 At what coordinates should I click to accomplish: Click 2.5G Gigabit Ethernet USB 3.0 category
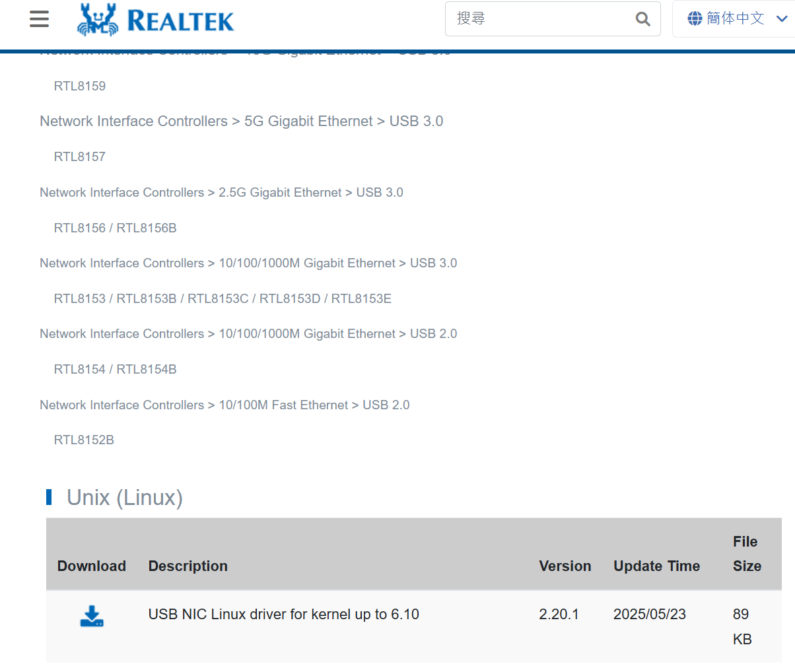click(221, 192)
